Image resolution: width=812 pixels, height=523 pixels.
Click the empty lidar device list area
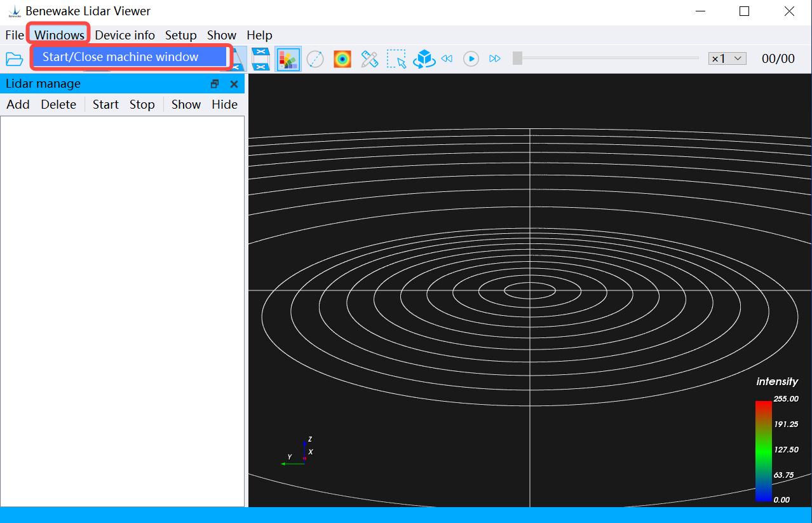point(122,311)
